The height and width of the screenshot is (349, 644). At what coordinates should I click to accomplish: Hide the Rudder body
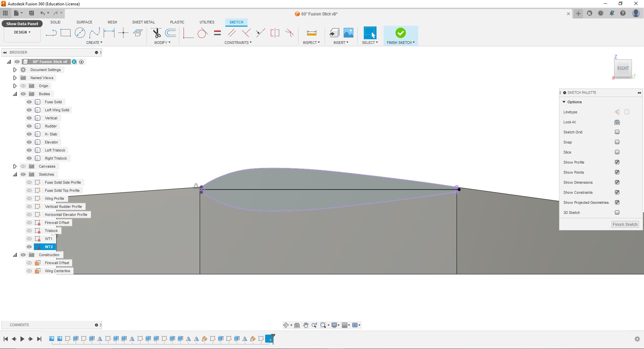[x=29, y=126]
